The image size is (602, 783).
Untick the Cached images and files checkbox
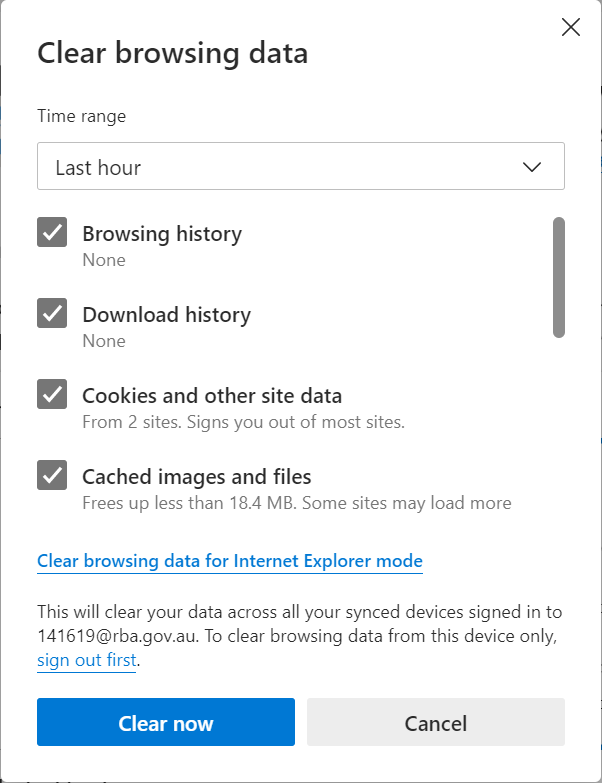pos(52,475)
